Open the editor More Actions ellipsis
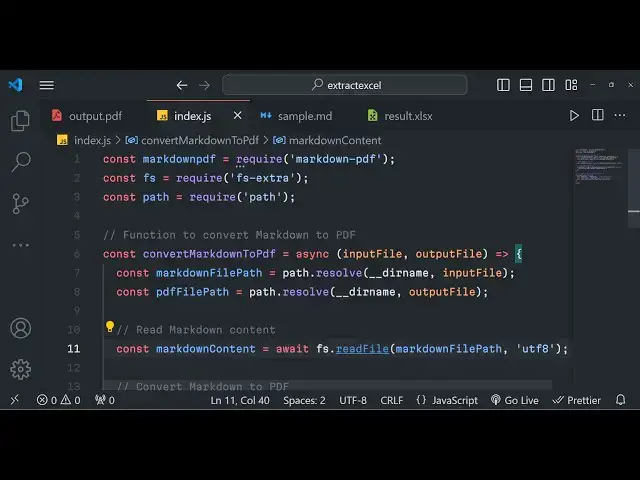 tap(620, 116)
